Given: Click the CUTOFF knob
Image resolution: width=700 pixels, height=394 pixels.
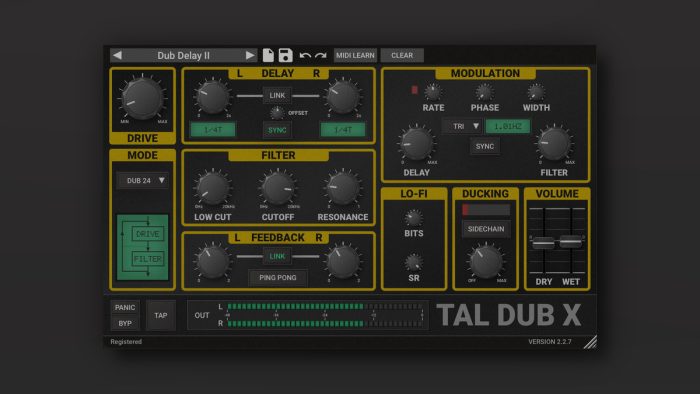Looking at the screenshot, I should pos(278,188).
